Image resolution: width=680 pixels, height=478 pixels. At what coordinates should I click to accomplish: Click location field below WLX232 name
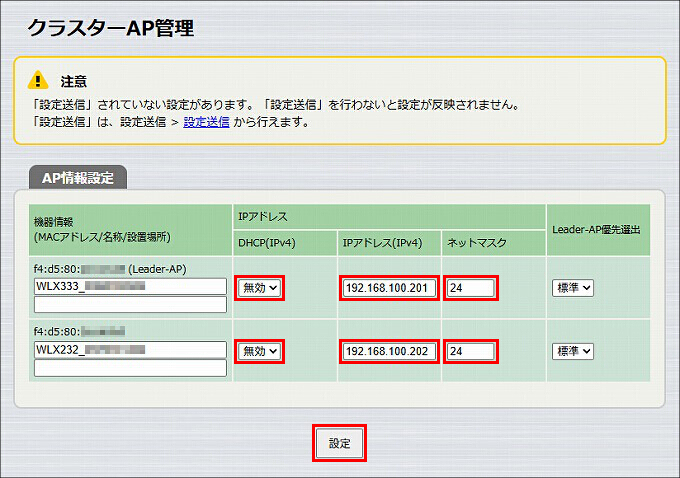tap(130, 368)
